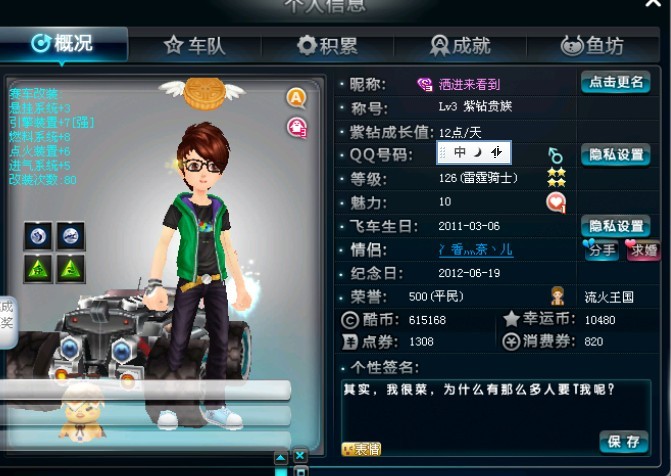Select the first green triangle item slot

pyautogui.click(x=38, y=269)
